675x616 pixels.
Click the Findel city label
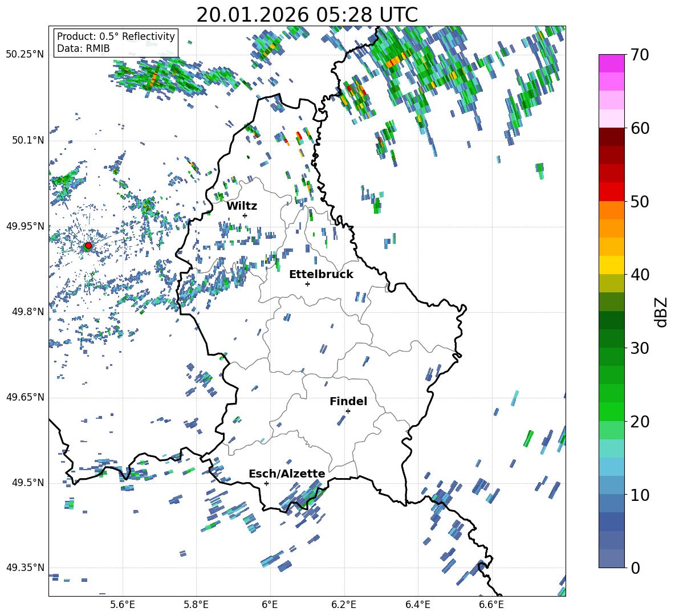(348, 401)
